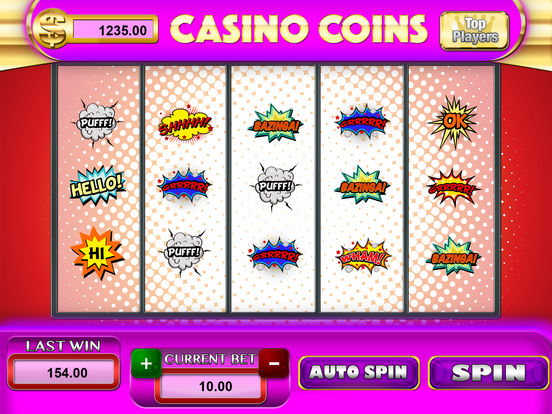The height and width of the screenshot is (414, 552).
Task: Tap PUFFF! cloud at top of first reel
Action: pos(97,123)
